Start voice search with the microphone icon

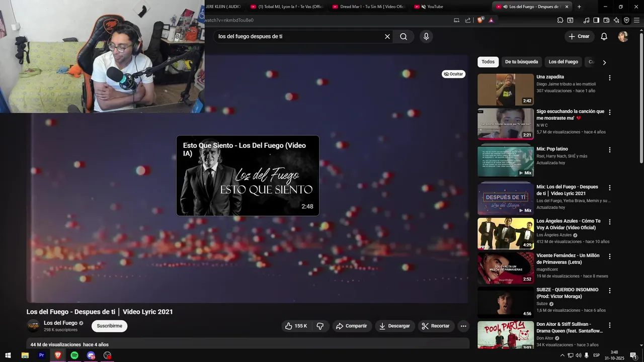(x=426, y=36)
